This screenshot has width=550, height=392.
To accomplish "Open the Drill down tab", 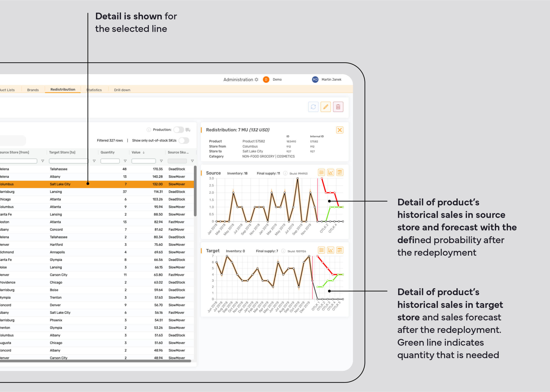I will pos(122,90).
